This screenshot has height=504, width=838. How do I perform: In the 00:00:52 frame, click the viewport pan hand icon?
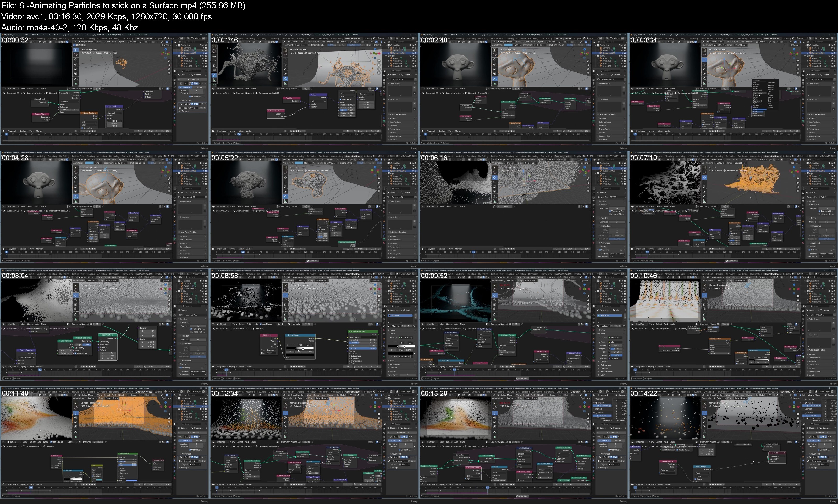[x=169, y=65]
